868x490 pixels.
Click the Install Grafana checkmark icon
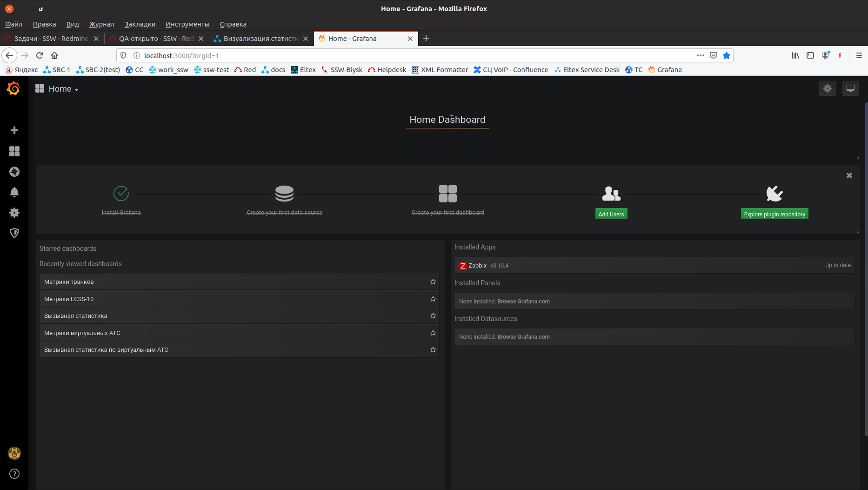point(121,193)
